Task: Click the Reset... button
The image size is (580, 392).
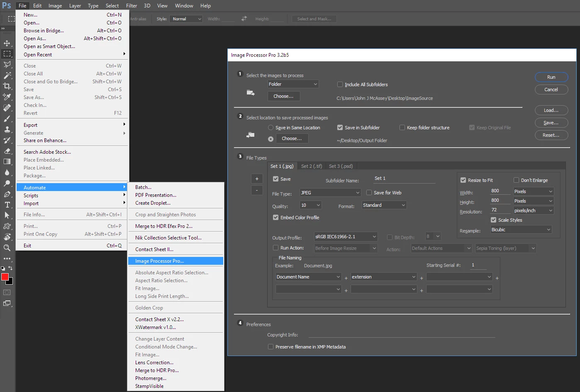Action: coord(551,135)
